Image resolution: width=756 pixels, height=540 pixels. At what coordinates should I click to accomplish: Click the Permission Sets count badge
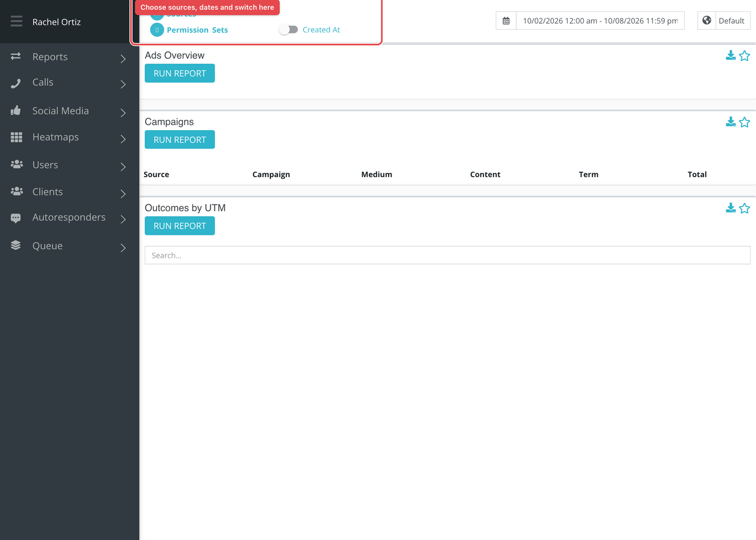(x=157, y=30)
